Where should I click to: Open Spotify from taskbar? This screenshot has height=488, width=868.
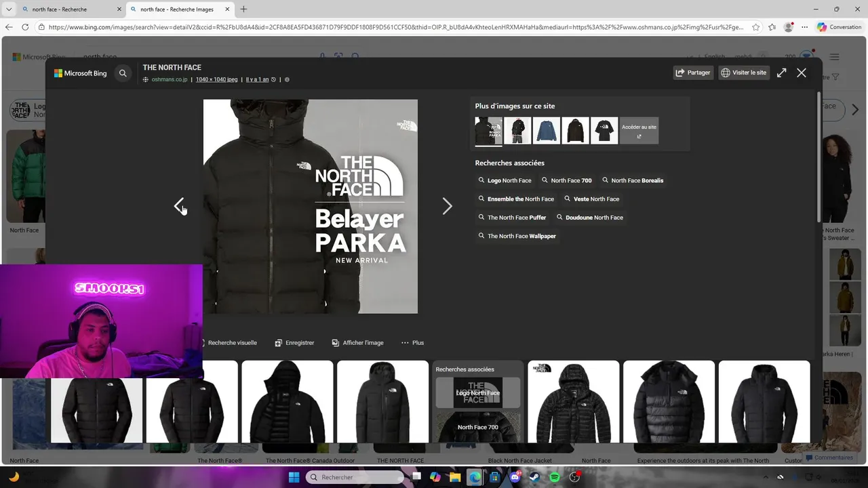point(554,477)
